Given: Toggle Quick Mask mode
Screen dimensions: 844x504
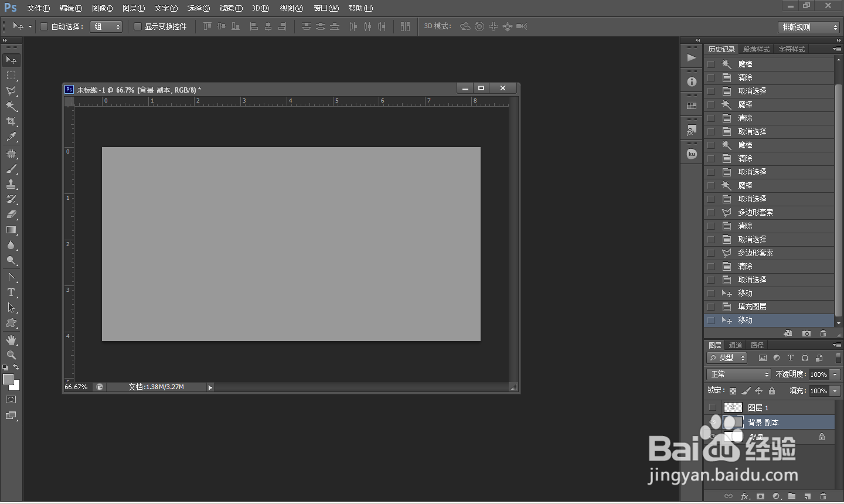Looking at the screenshot, I should [11, 400].
